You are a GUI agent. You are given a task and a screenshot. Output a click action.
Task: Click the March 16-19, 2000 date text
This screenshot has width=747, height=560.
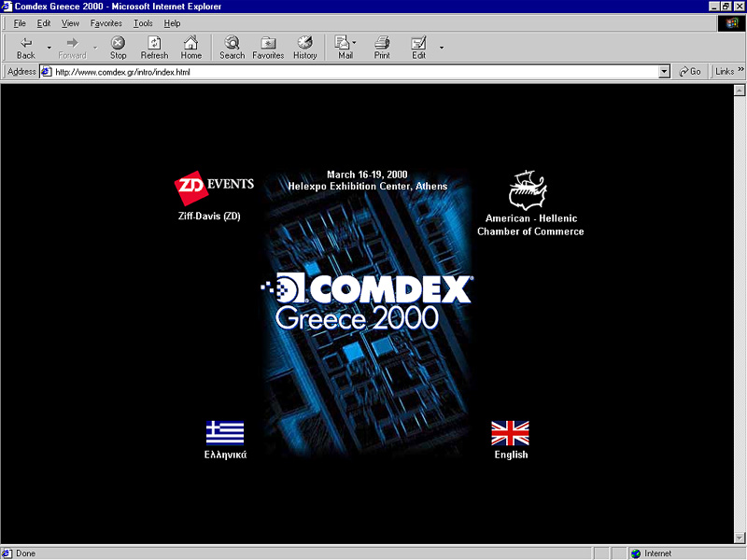[x=367, y=175]
